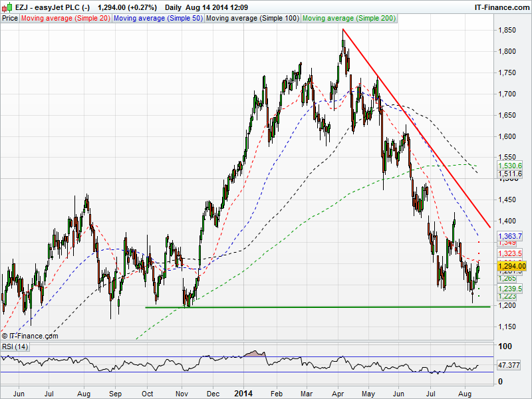This screenshot has height=399, width=532.
Task: Click the blue 1,363.7 MA50 value tag
Action: pos(510,236)
